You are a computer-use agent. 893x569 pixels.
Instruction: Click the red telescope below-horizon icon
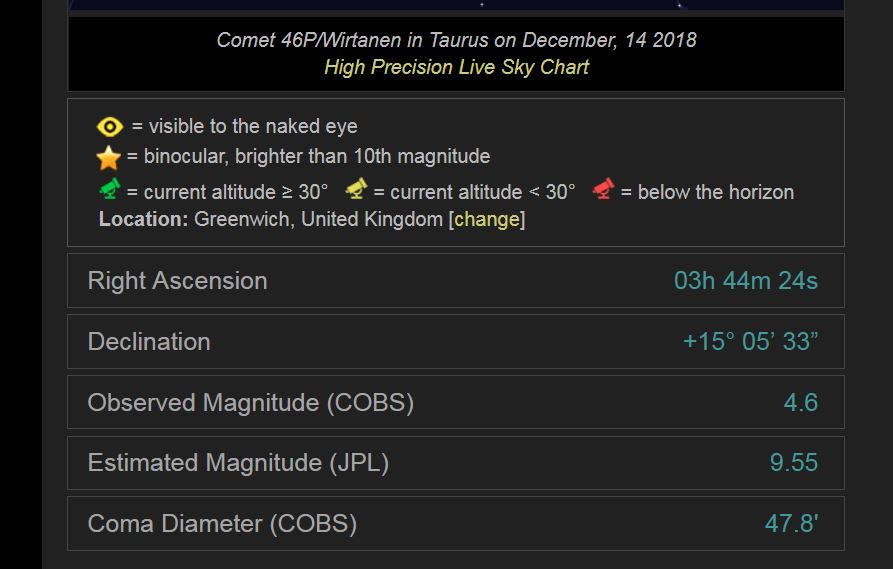click(x=603, y=189)
